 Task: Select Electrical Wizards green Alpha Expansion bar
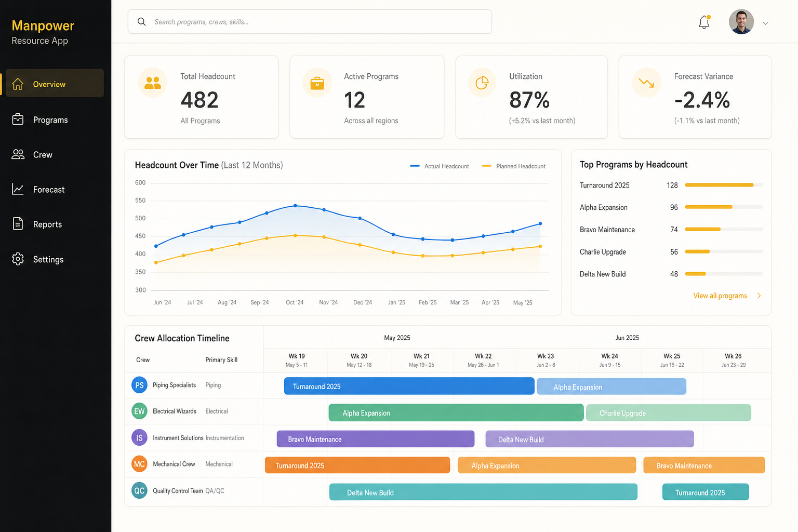point(456,413)
